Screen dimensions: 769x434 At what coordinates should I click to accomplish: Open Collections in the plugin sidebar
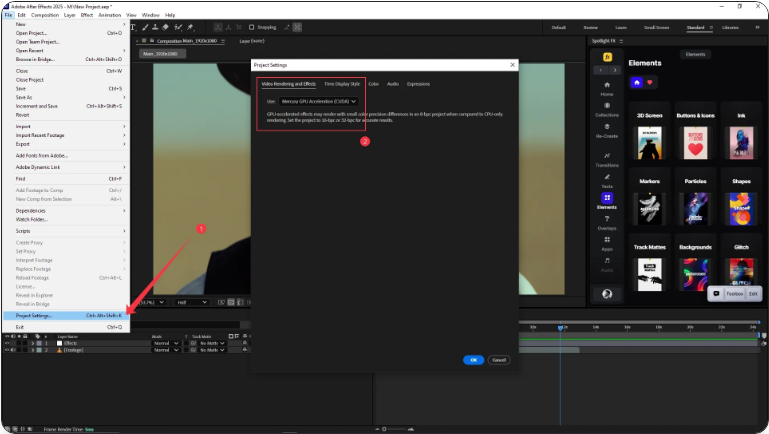click(607, 106)
